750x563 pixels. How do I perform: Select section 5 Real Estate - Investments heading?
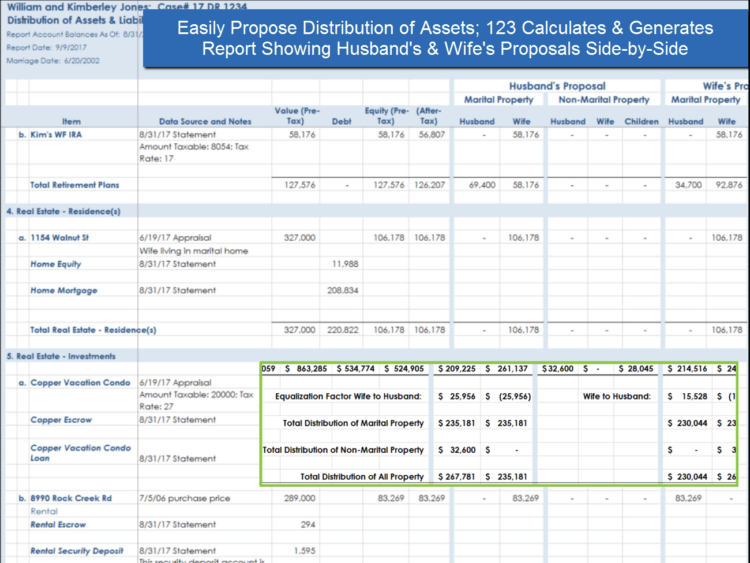[61, 356]
